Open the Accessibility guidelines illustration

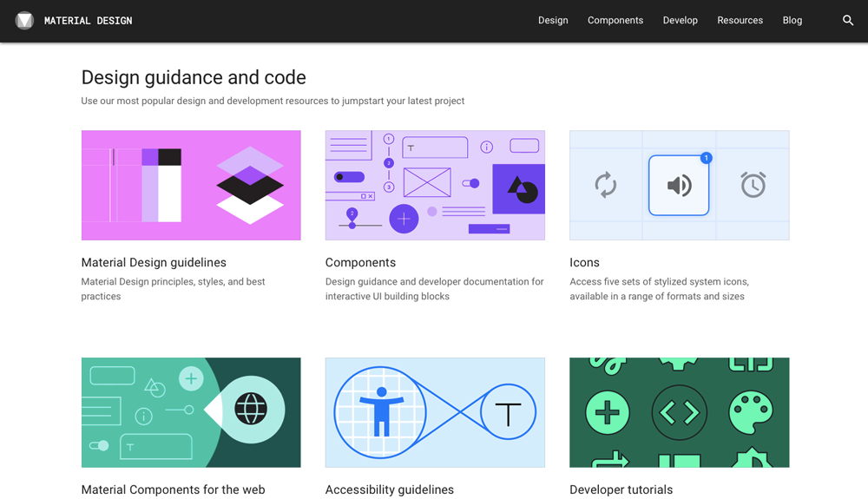(x=435, y=413)
